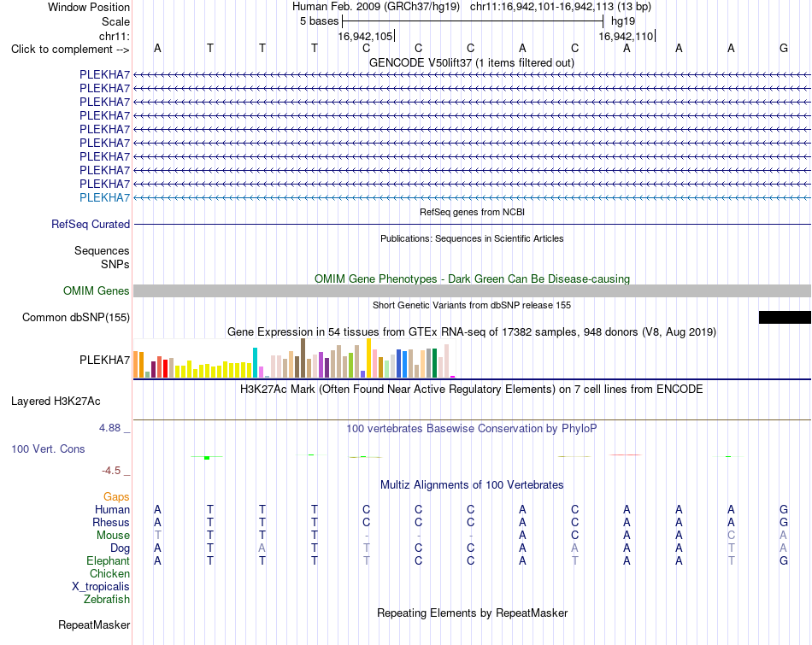Image resolution: width=812 pixels, height=645 pixels.
Task: Open 'Publications: Sequences in Scientific Articles' title
Action: coord(472,238)
